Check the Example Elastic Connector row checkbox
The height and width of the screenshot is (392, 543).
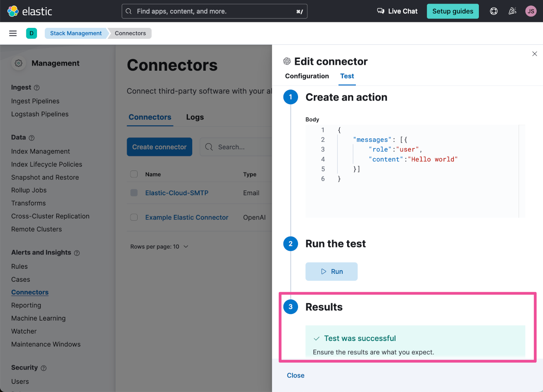[134, 218]
